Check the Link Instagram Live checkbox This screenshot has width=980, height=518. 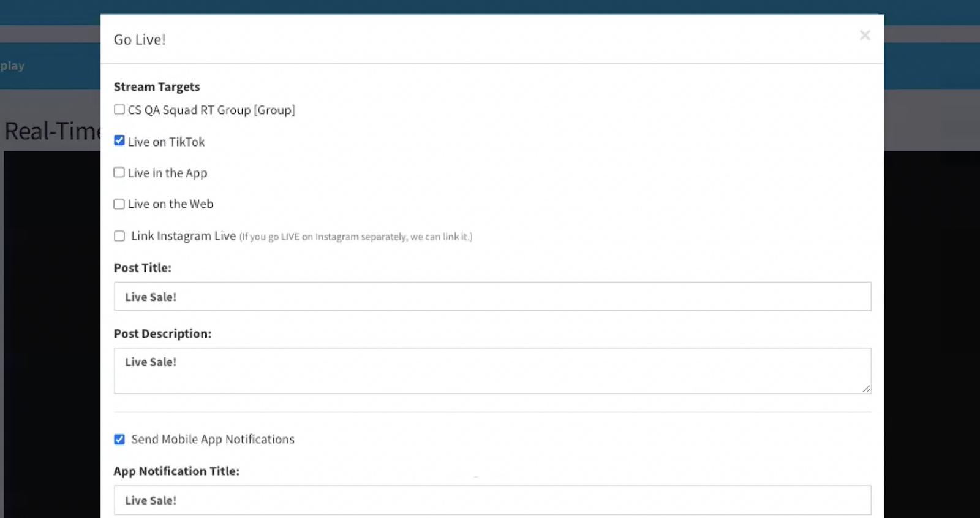(119, 236)
